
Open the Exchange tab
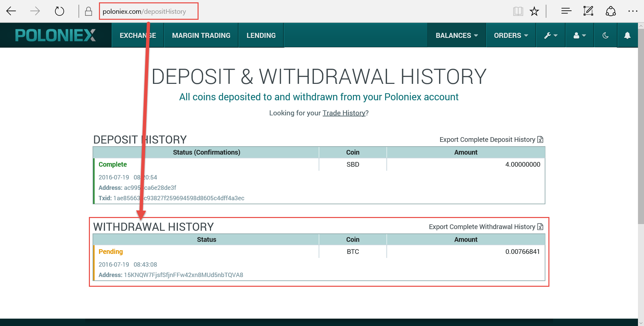pyautogui.click(x=138, y=35)
